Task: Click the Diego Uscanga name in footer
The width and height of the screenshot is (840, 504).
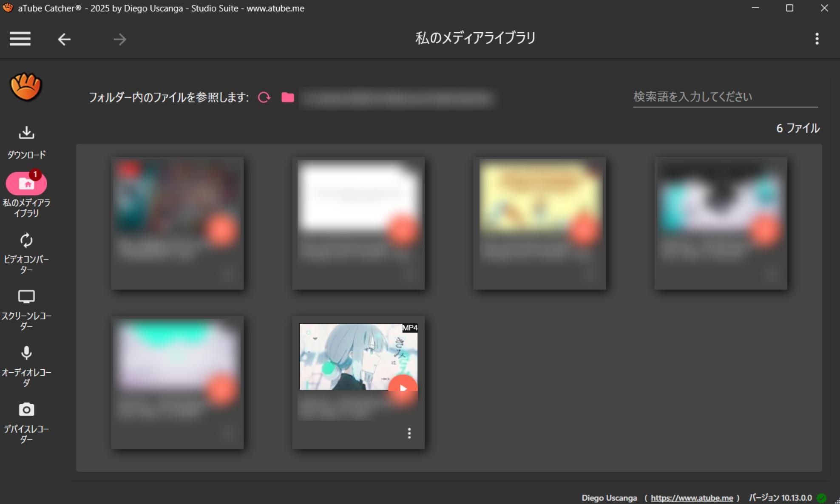Action: tap(609, 498)
